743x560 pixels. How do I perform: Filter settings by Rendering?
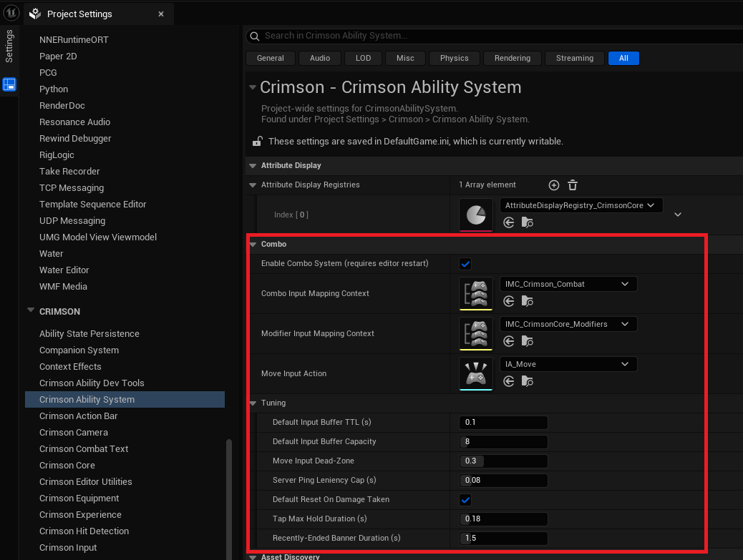coord(513,58)
